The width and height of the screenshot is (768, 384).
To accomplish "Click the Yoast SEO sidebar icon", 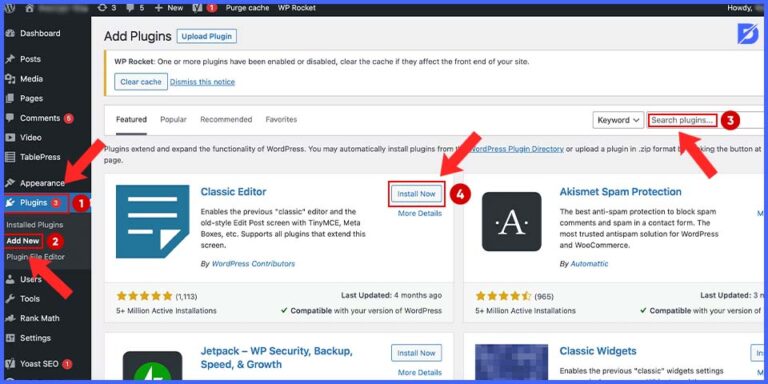I will click(x=10, y=364).
